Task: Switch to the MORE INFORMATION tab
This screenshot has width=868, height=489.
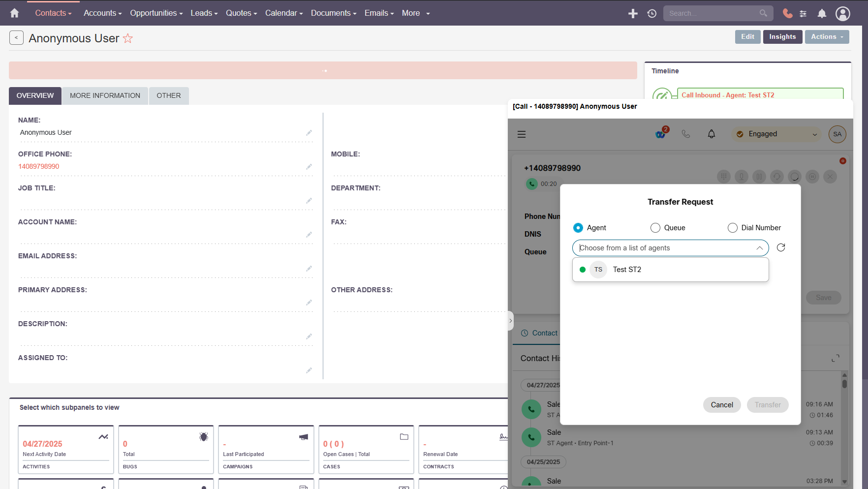Action: [x=105, y=95]
